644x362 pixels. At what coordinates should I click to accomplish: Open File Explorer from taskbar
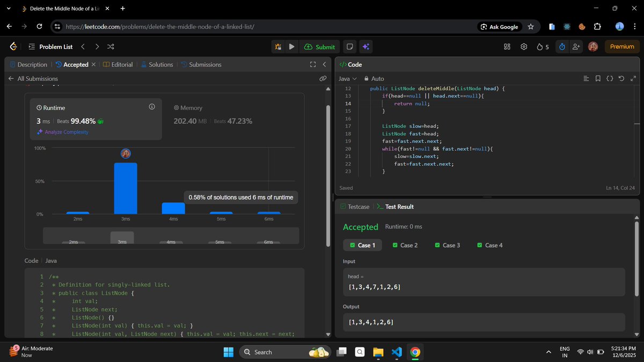click(x=378, y=352)
